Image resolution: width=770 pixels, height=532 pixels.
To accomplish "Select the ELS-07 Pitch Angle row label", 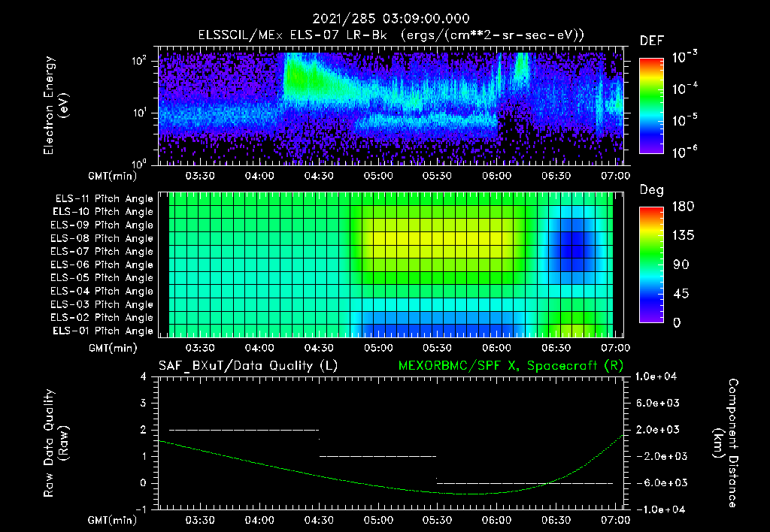I will [x=102, y=252].
